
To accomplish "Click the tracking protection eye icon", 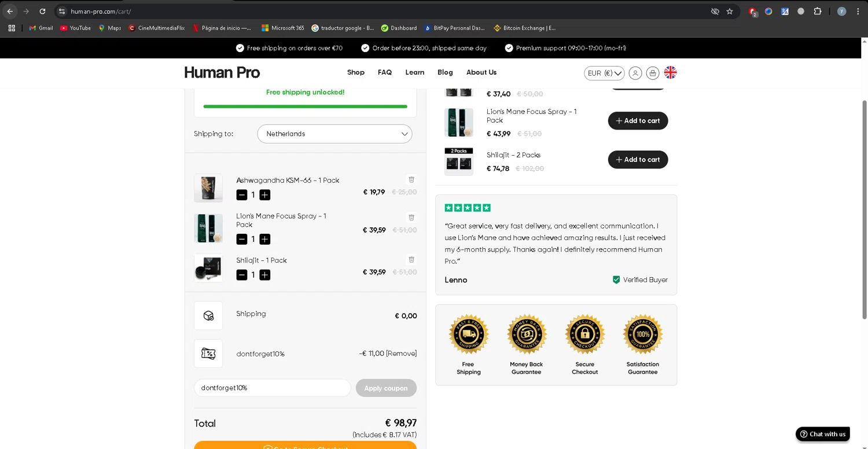I will click(715, 11).
